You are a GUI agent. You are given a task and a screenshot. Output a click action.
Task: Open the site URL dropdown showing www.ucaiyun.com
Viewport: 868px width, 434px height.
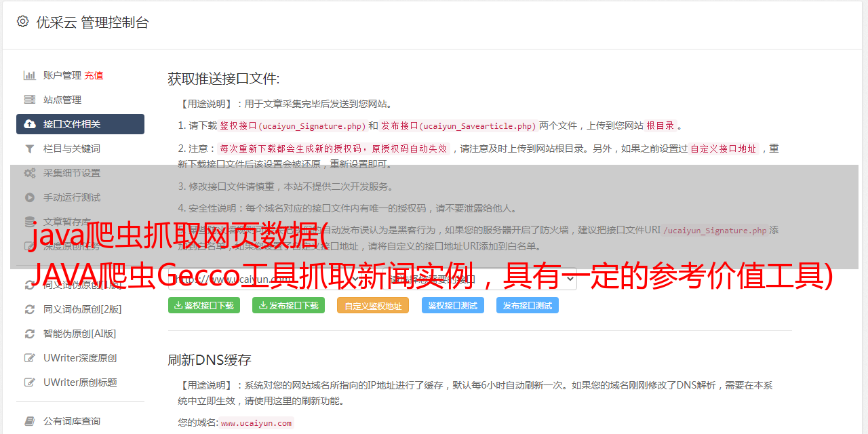(267, 279)
